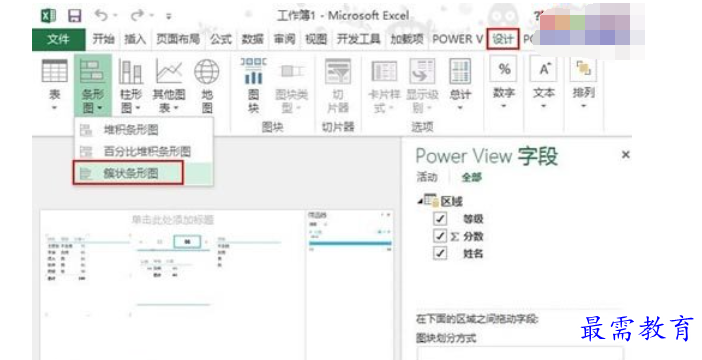Switch to the 插入 ribbon tab
This screenshot has height=360, width=702.
[135, 39]
